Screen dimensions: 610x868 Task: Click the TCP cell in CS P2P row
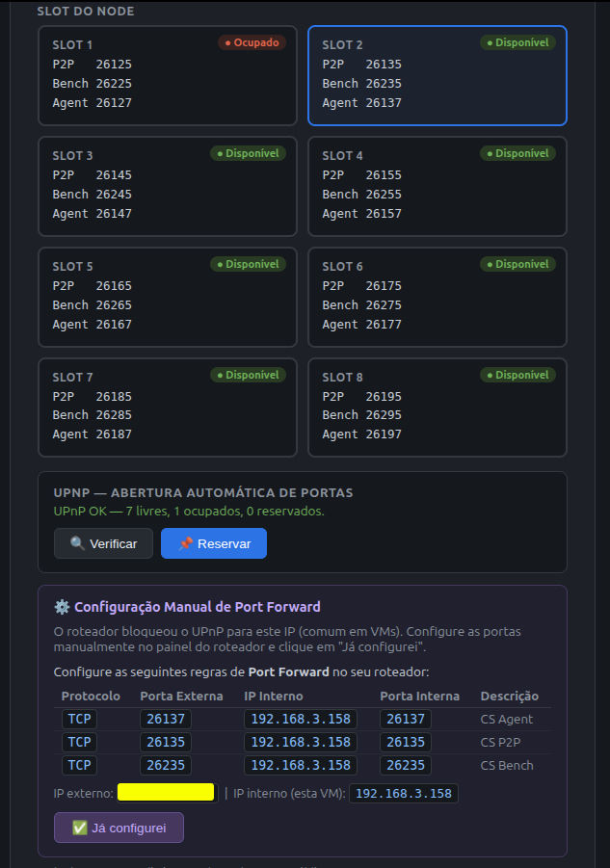(x=79, y=743)
